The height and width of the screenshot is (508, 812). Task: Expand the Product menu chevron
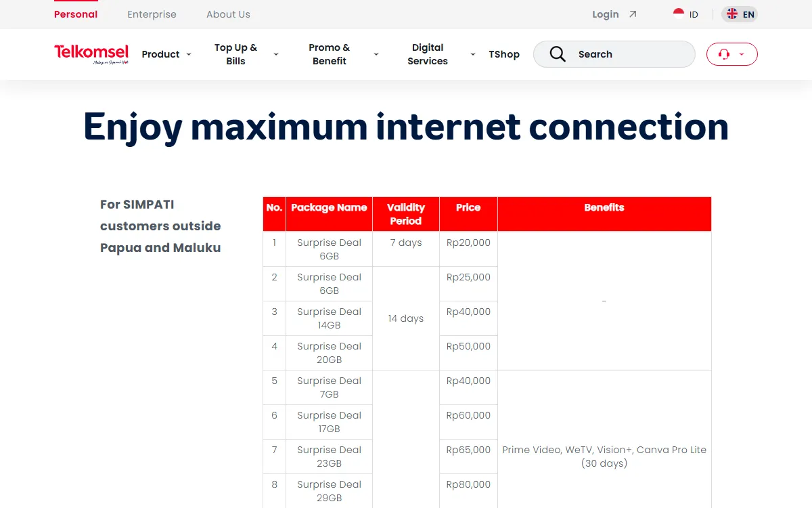(189, 54)
